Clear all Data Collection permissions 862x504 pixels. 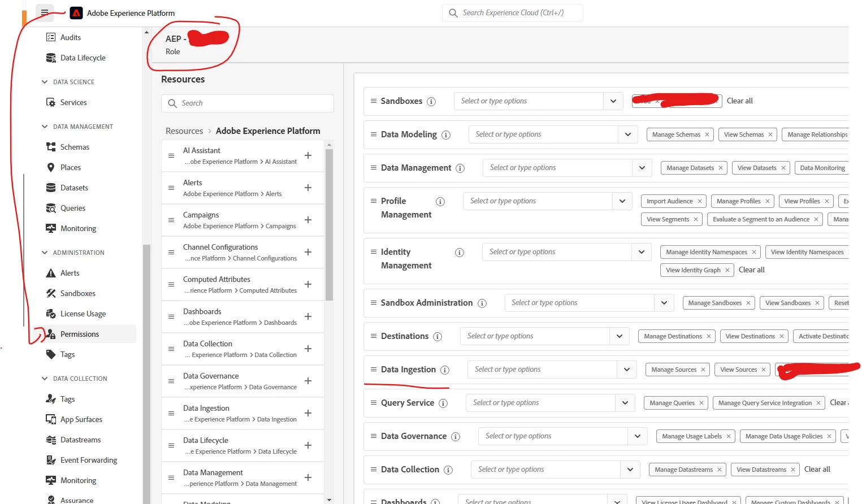pyautogui.click(x=817, y=469)
